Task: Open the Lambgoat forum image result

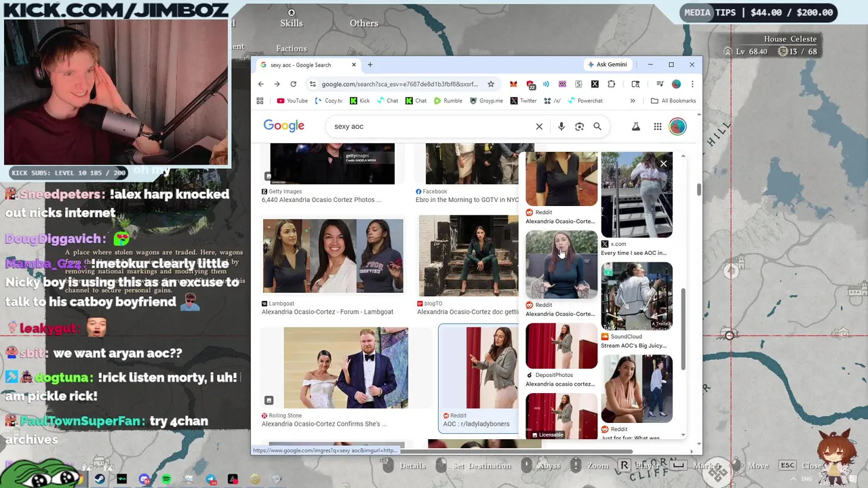Action: (333, 256)
